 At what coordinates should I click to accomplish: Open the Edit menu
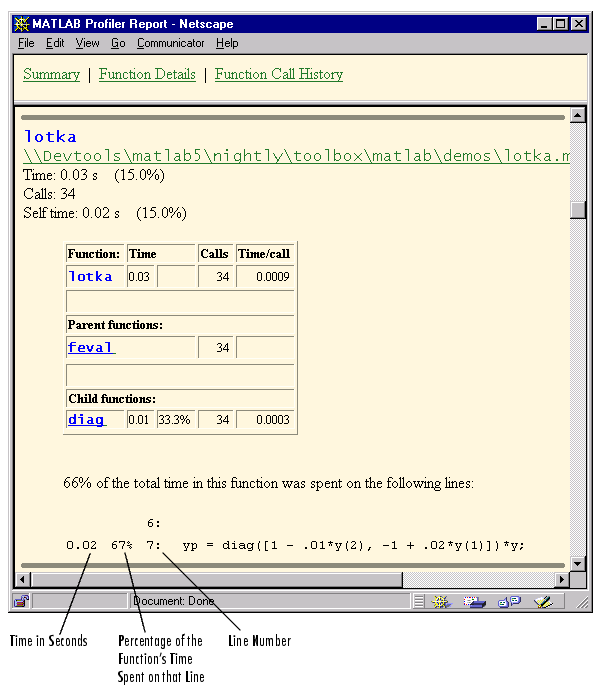(x=55, y=43)
